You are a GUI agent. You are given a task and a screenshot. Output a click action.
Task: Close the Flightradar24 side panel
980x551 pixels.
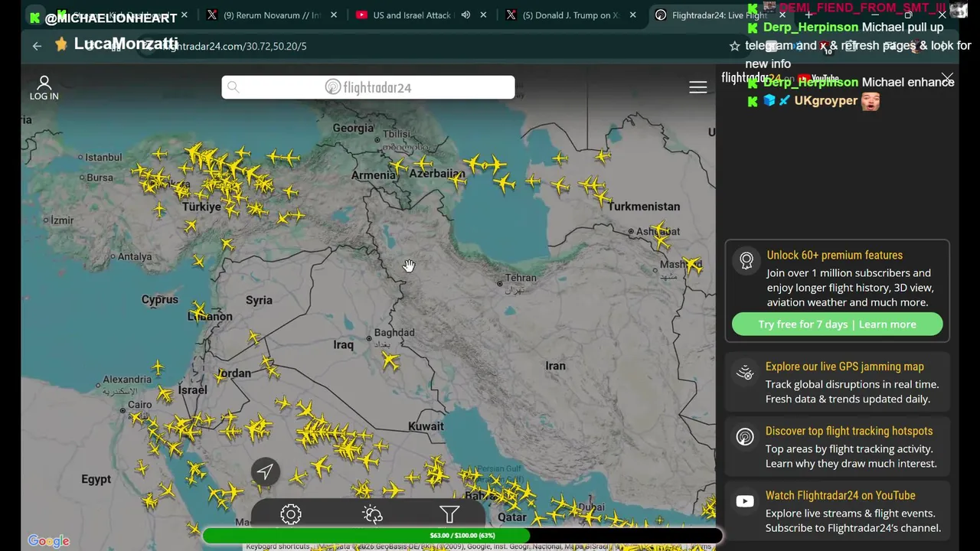(947, 79)
